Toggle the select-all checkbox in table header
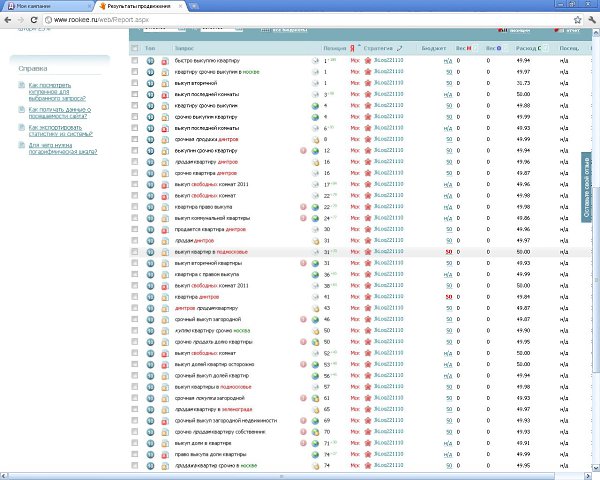 135,47
